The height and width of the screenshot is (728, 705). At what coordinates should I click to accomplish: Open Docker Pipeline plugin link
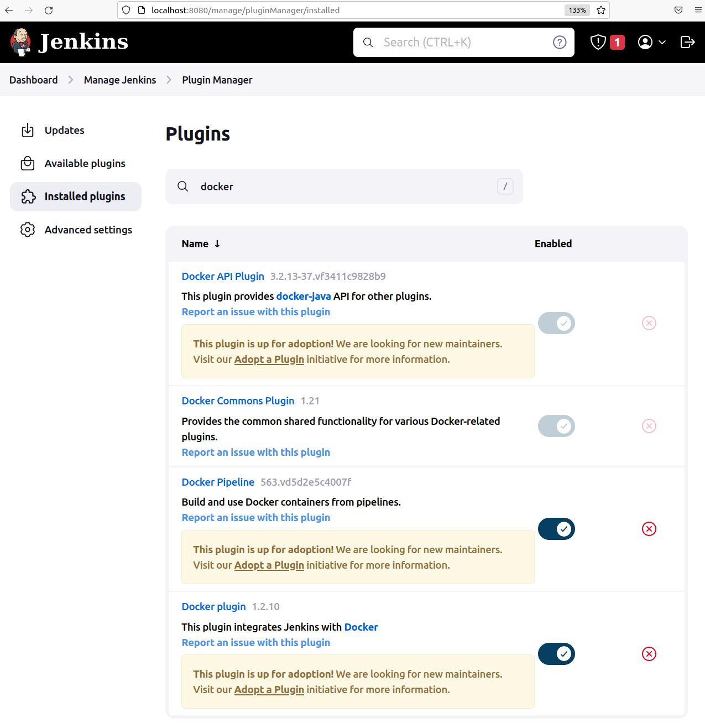[218, 482]
